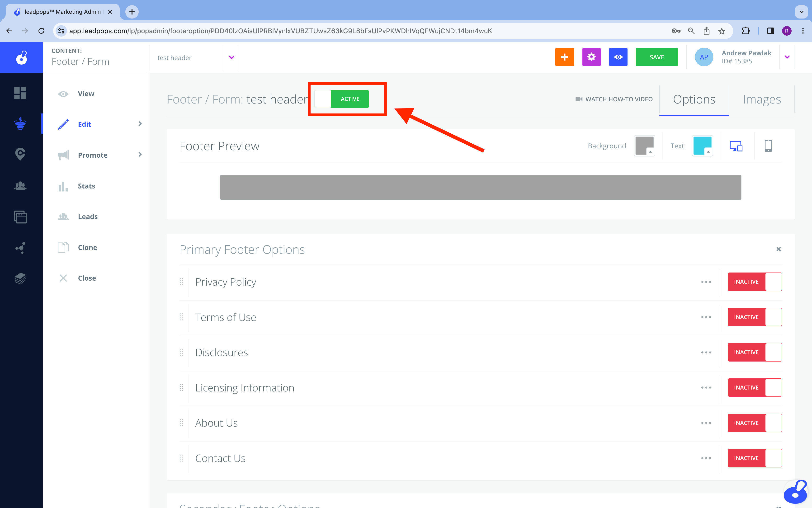Click the AP user avatar
Viewport: 812px width, 508px height.
(704, 57)
